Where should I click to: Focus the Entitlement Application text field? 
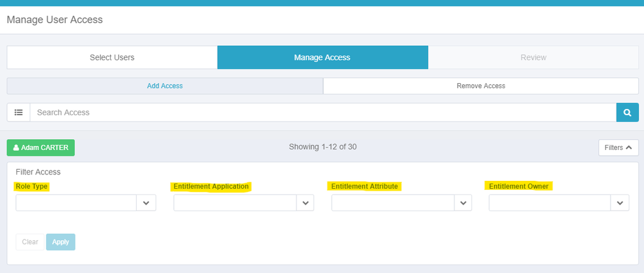[x=235, y=203]
